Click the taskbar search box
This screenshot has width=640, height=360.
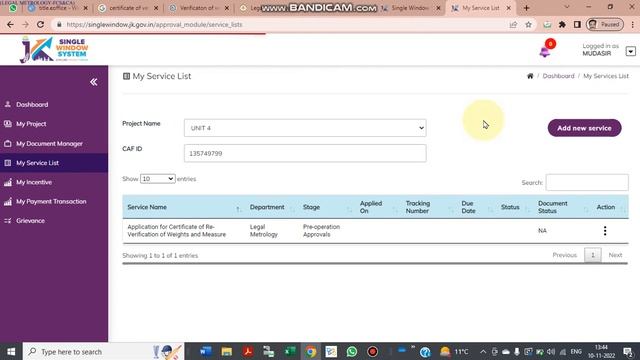(x=103, y=351)
